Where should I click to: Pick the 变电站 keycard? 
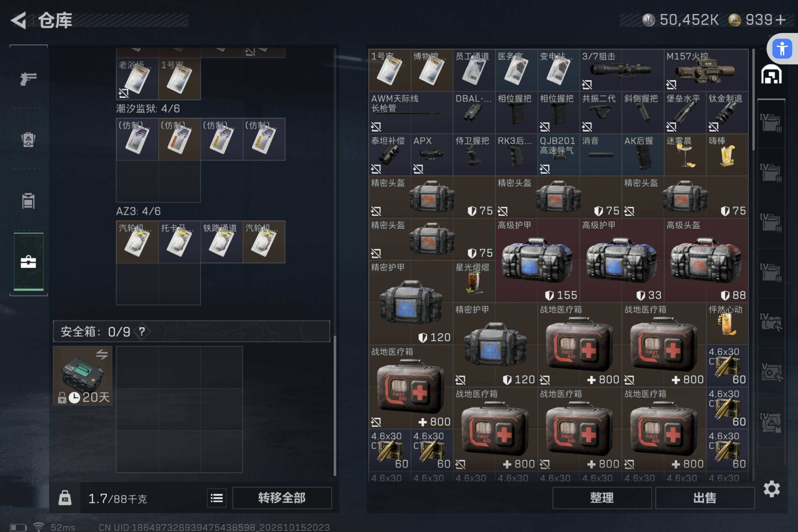[559, 70]
